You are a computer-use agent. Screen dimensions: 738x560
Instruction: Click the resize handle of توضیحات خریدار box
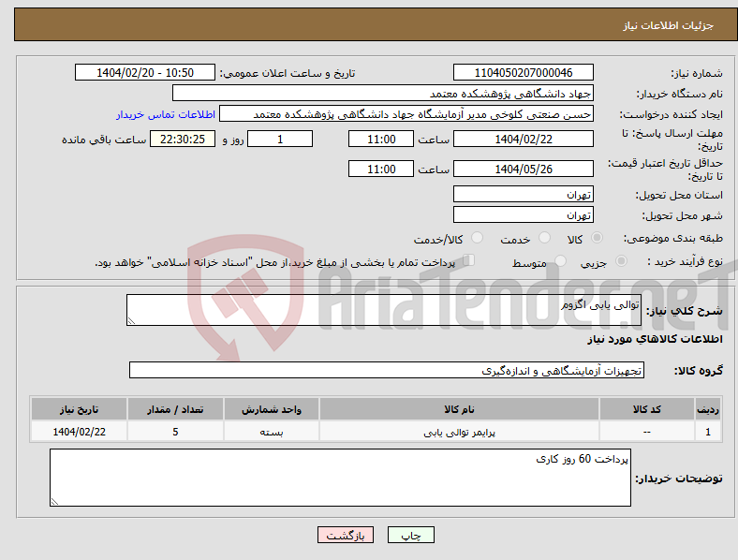[x=54, y=502]
